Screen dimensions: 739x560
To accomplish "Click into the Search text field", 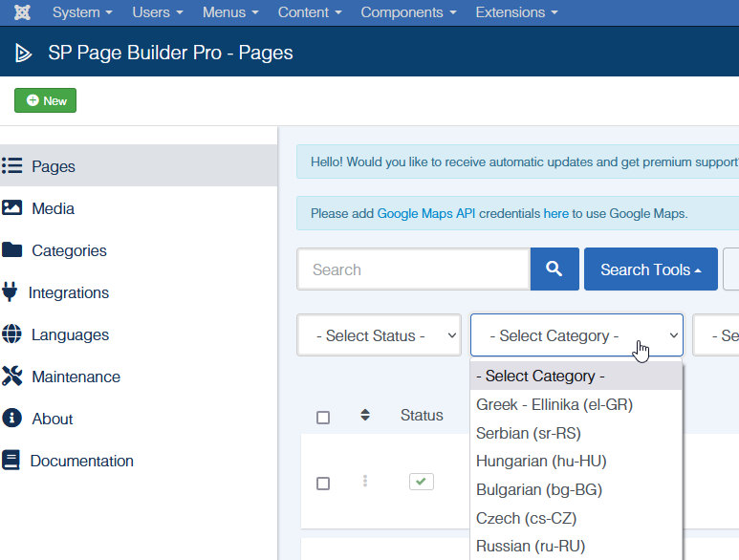I will click(413, 269).
